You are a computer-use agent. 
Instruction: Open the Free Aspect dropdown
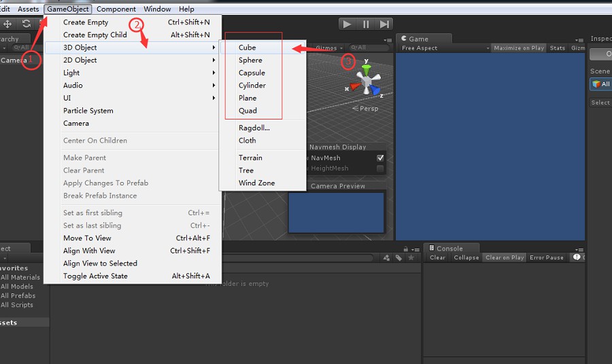[445, 48]
